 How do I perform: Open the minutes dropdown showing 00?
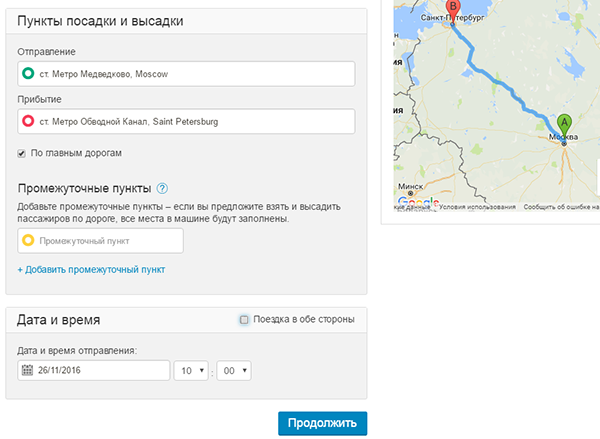click(232, 371)
